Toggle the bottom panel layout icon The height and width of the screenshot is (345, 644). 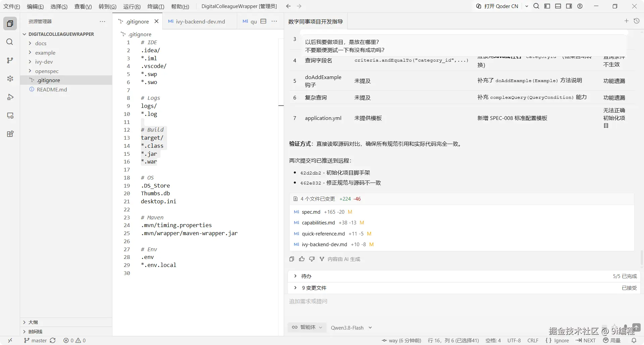tap(558, 6)
